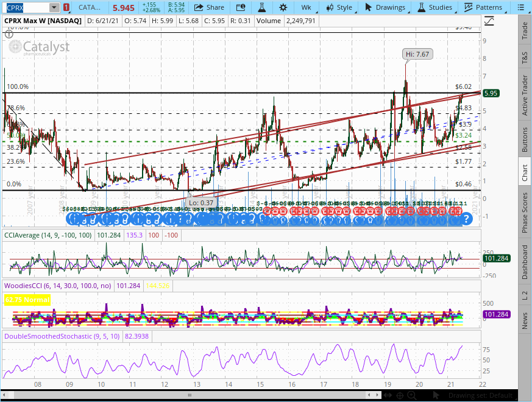Image resolution: width=532 pixels, height=402 pixels.
Task: Click the price axis scale icon
Action: pos(488,21)
